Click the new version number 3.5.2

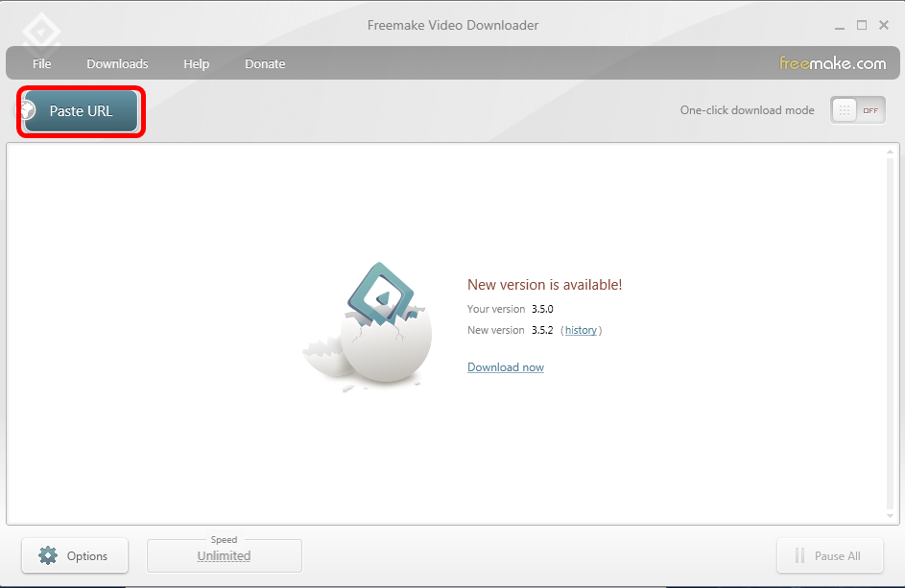pyautogui.click(x=542, y=330)
